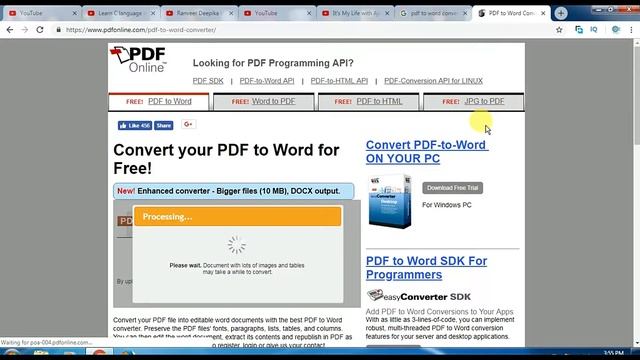
Task: Open the PDF-to-HTML API link
Action: coord(339,81)
